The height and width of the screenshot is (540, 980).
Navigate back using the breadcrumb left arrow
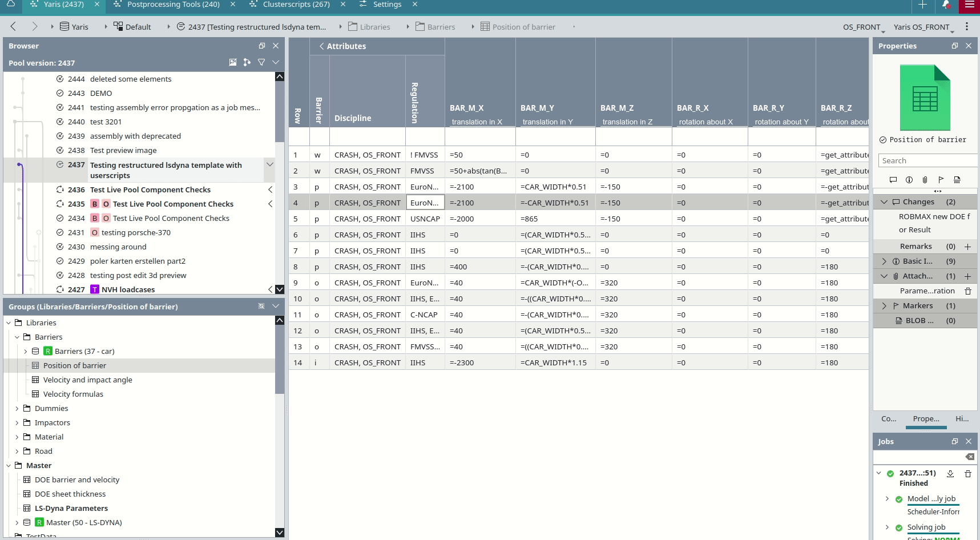(14, 26)
